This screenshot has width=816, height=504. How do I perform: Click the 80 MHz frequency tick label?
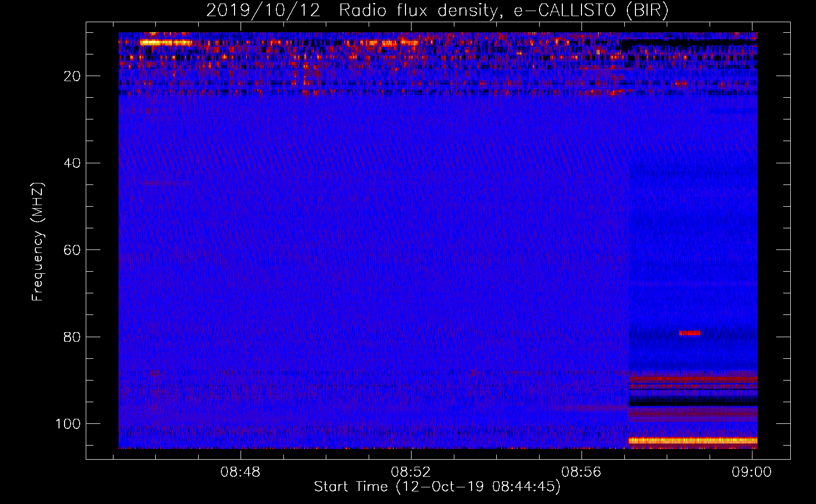(73, 337)
